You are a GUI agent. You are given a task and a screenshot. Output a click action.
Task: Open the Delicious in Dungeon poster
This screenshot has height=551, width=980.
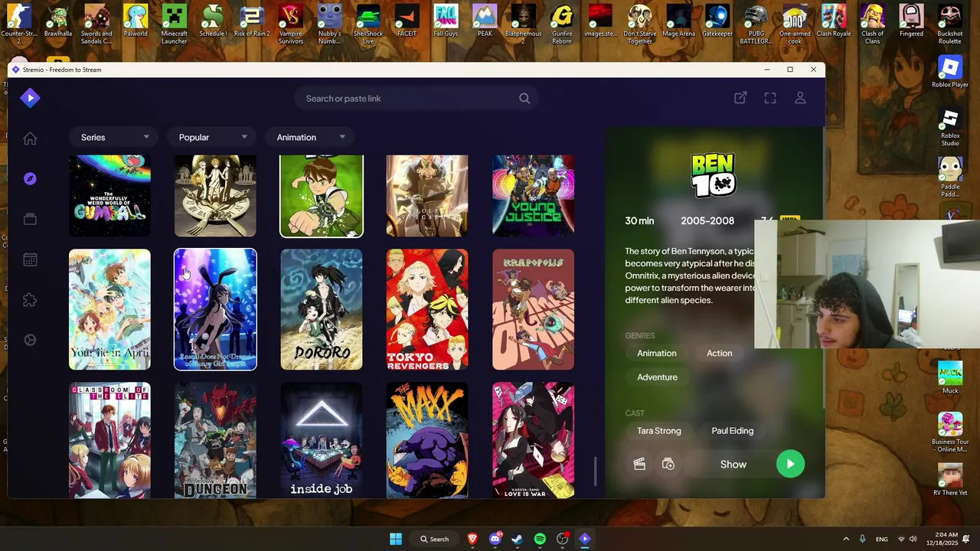click(x=215, y=440)
